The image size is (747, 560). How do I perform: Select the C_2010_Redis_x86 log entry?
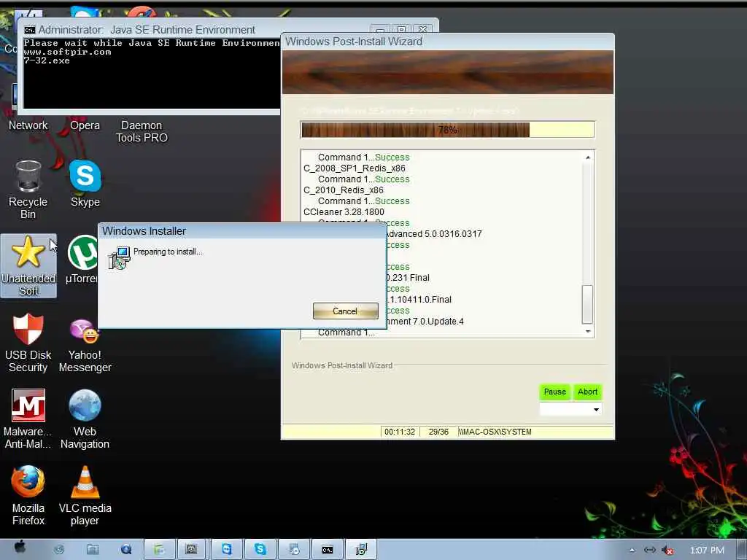pos(343,190)
